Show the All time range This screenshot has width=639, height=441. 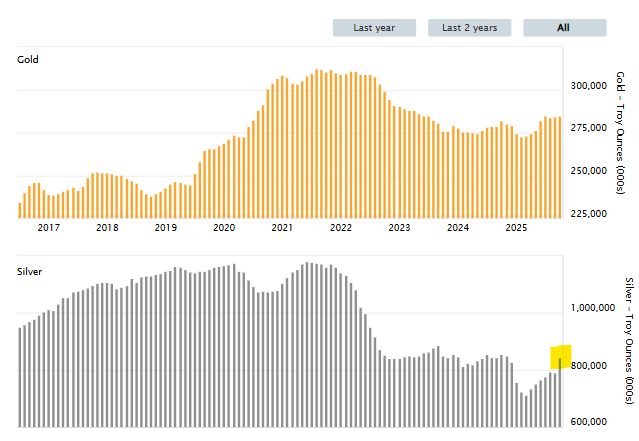tap(564, 28)
